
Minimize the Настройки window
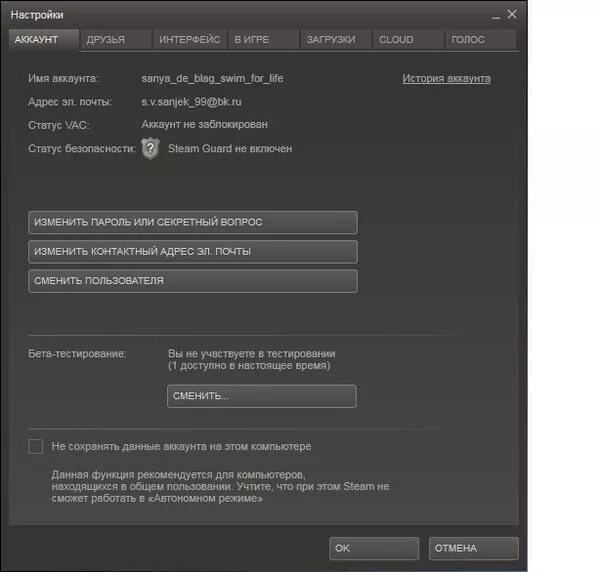coord(496,16)
